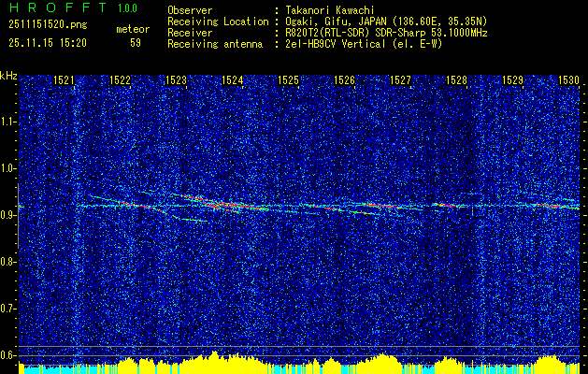Click the 0.9 kHz axis label
The width and height of the screenshot is (588, 374).
(x=7, y=215)
